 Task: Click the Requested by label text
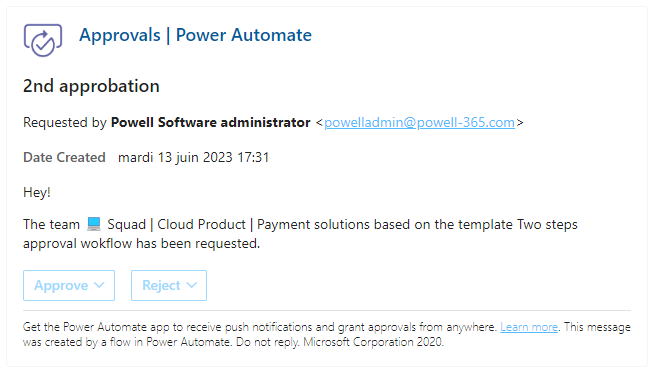[x=65, y=122]
